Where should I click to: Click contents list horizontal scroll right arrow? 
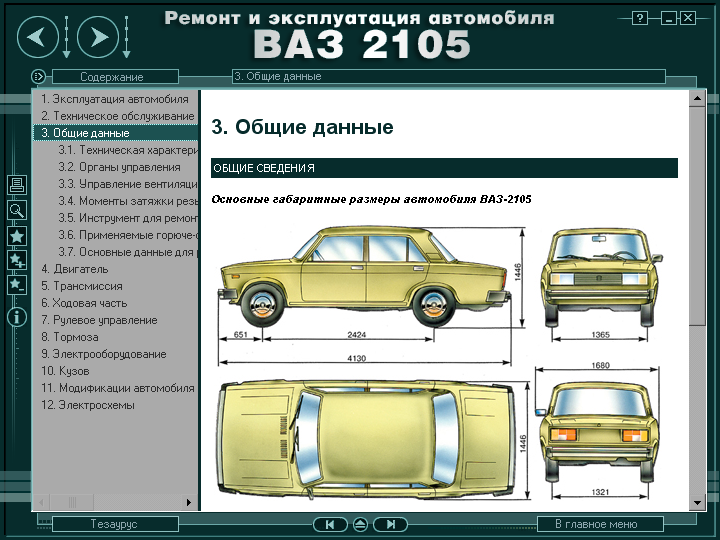coord(189,502)
